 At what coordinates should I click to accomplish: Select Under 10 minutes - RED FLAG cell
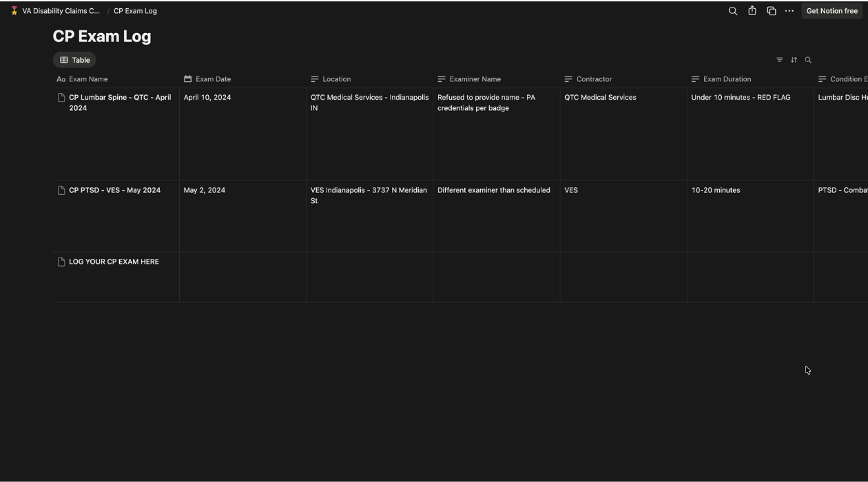pos(750,134)
